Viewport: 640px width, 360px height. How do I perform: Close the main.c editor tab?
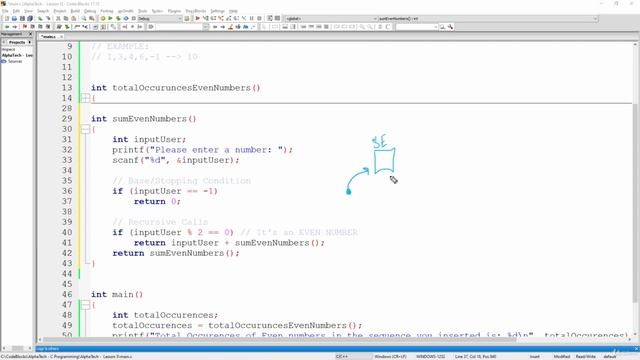pos(61,37)
